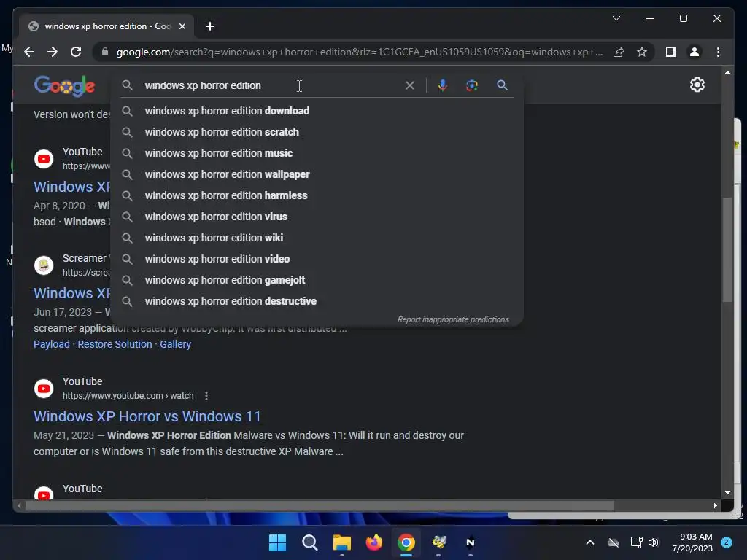Open the Windows Start menu
747x560 pixels.
coord(277,542)
